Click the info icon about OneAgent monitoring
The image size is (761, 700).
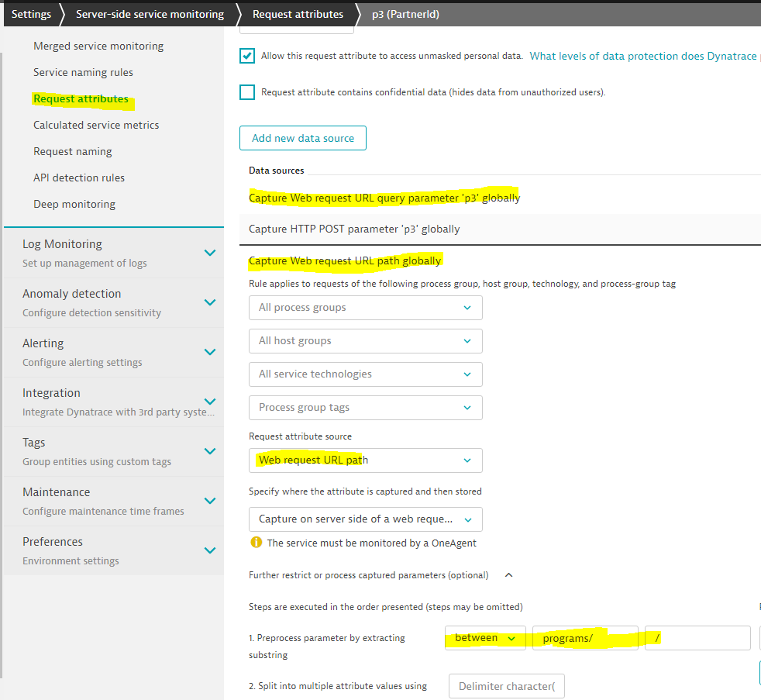click(x=256, y=543)
